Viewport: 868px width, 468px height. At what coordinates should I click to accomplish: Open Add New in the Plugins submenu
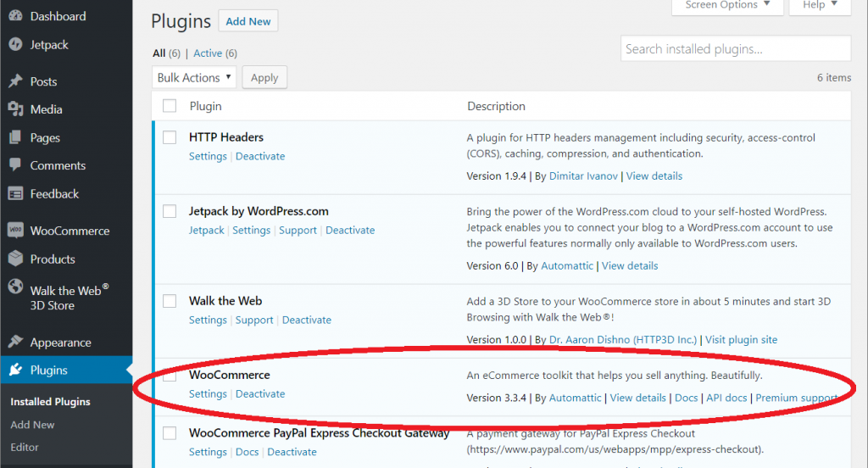click(x=32, y=425)
